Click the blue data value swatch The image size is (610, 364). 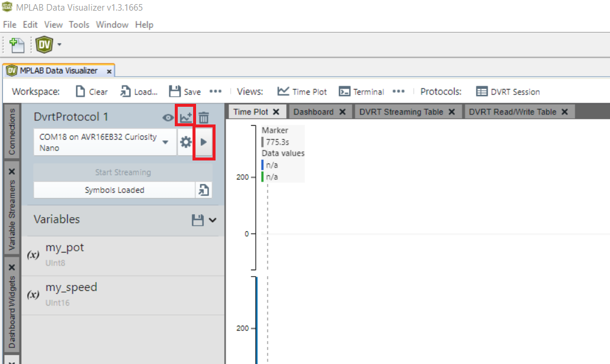click(263, 165)
